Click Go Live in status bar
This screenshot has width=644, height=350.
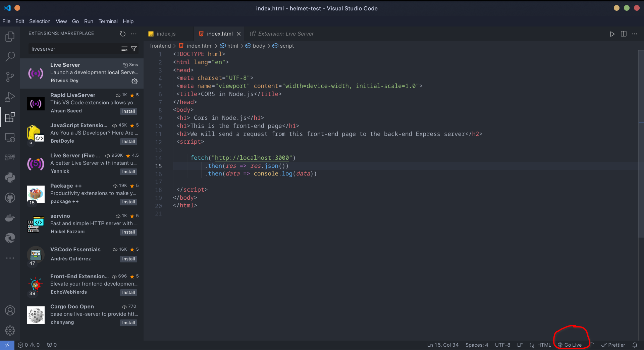(570, 345)
